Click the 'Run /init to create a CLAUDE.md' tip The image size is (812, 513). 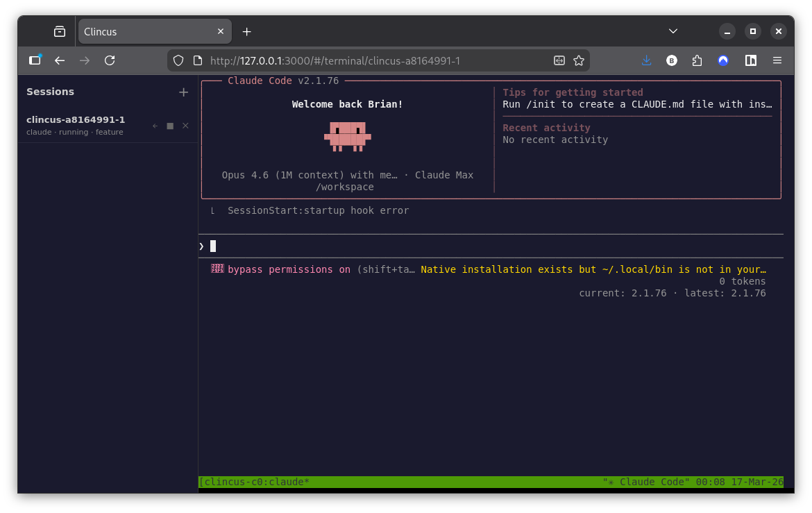(x=637, y=104)
